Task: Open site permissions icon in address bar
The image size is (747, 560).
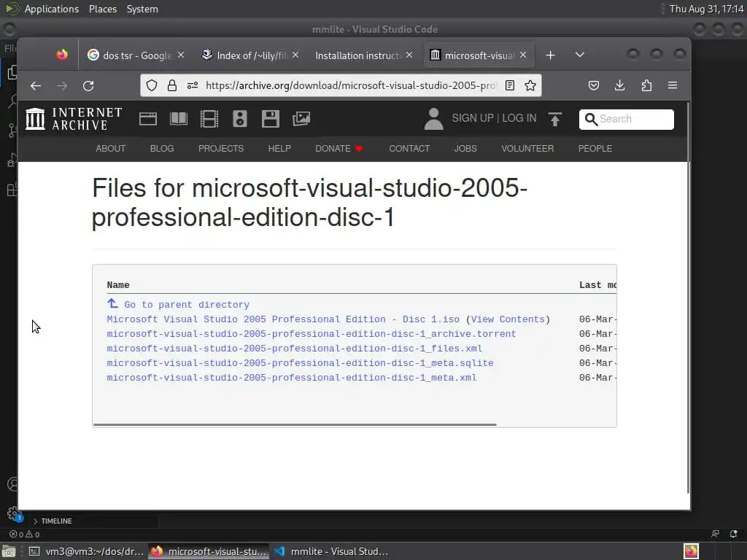Action: click(193, 85)
